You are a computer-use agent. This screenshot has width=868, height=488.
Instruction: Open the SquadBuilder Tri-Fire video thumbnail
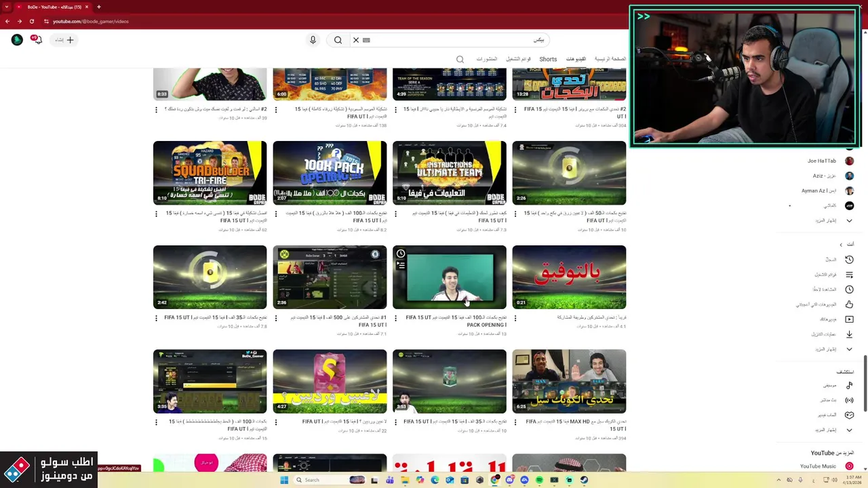click(x=210, y=173)
